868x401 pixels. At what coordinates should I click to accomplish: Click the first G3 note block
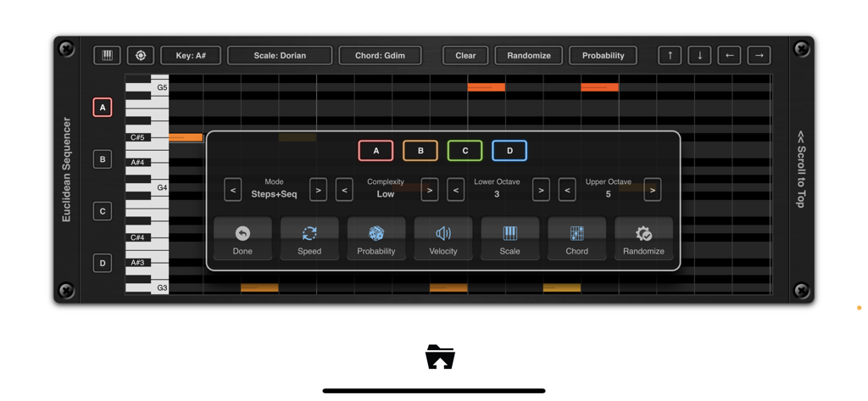point(259,287)
